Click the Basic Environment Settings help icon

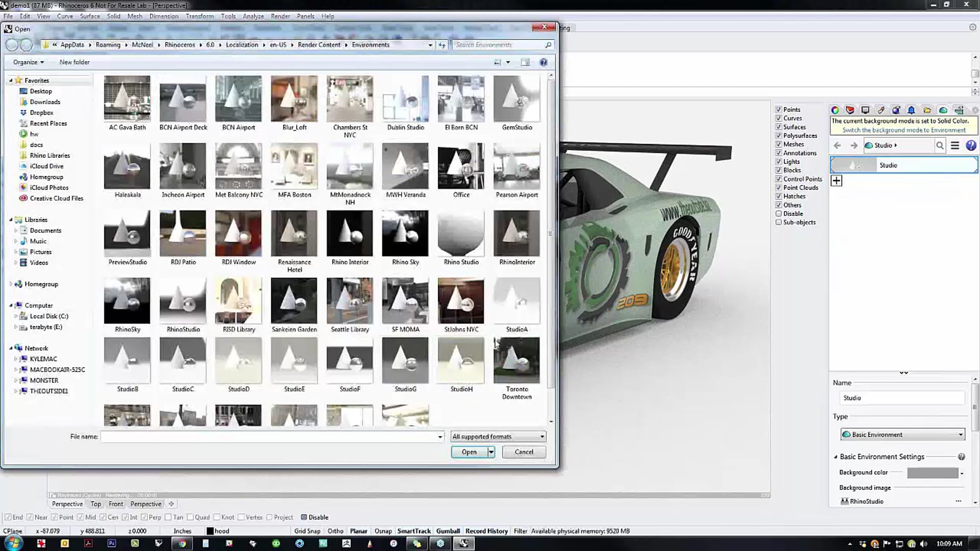click(961, 457)
